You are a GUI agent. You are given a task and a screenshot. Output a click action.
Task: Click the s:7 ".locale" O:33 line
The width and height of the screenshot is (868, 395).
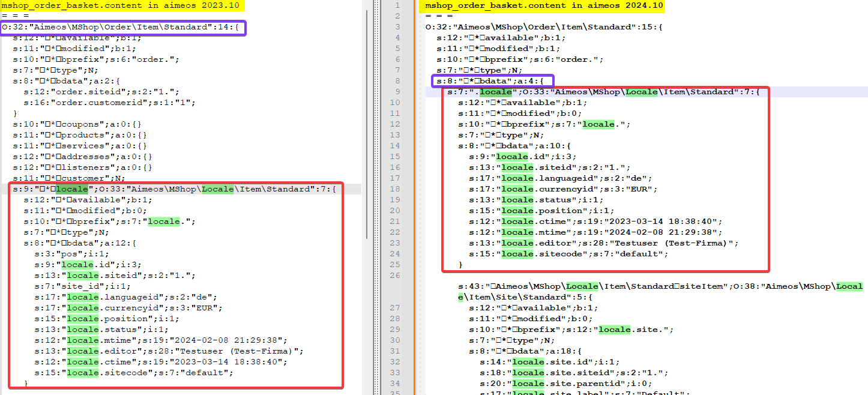coord(604,92)
